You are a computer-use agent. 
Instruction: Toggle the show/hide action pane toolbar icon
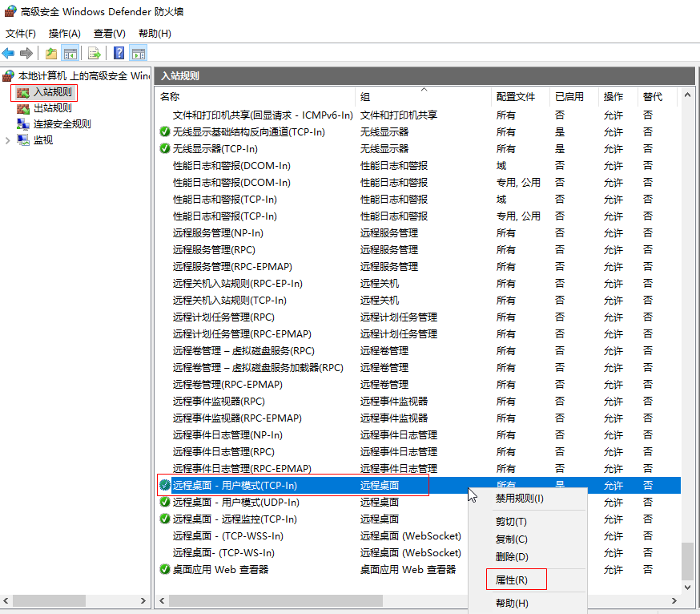(x=139, y=54)
